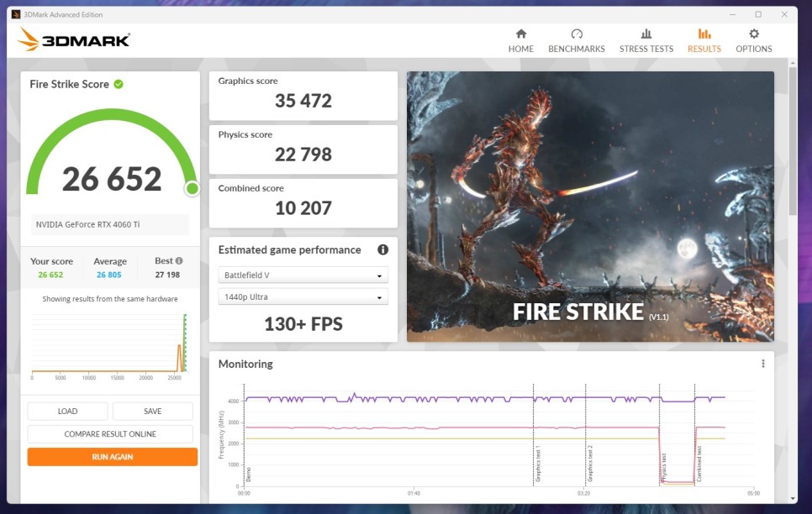
Task: Click the Combined score value 10 207
Action: [x=303, y=208]
